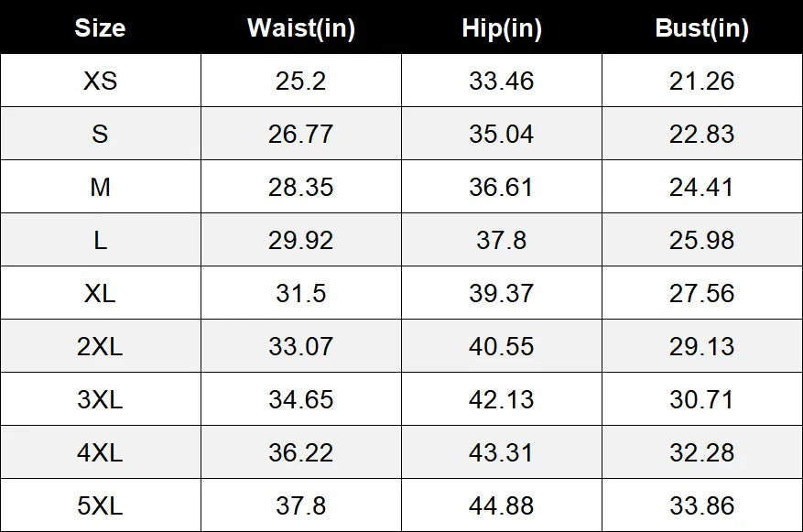The height and width of the screenshot is (532, 803).
Task: Click the 3XL size cell
Action: pos(100,399)
